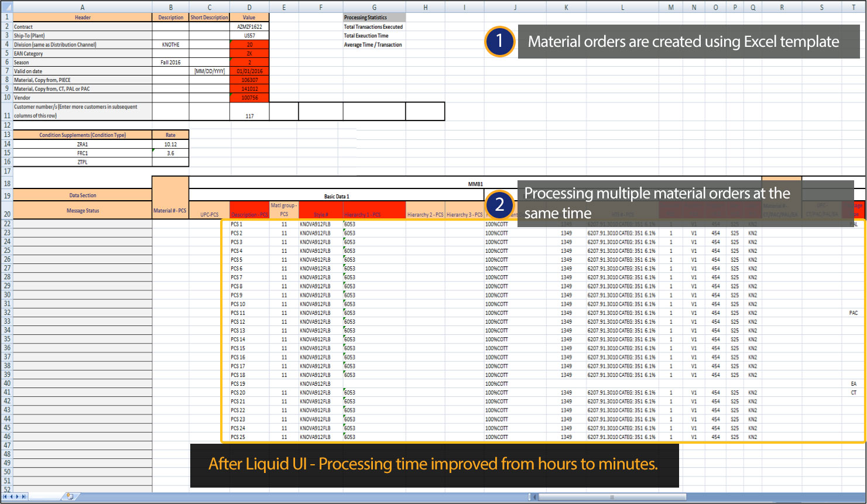Click the Select All corner of the worksheet
This screenshot has height=504, width=867.
(6, 7)
